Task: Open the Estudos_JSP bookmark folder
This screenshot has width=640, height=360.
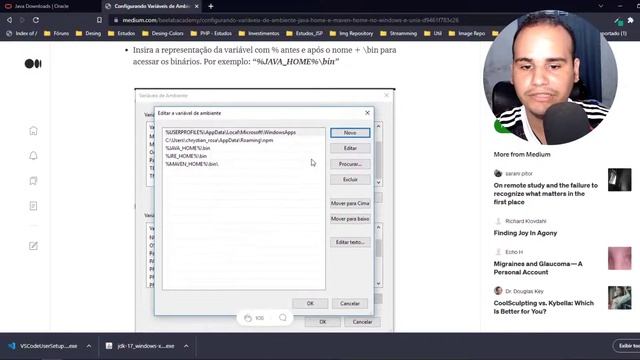Action: coord(304,33)
